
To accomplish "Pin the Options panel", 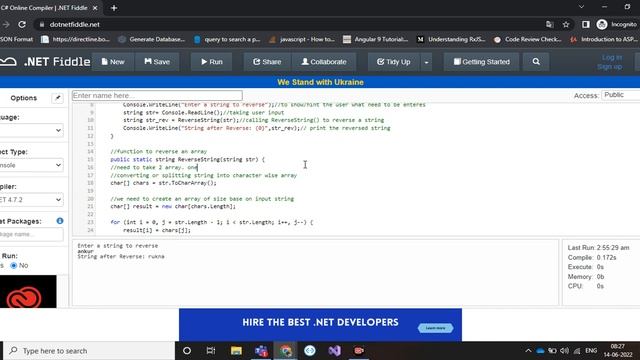I will pyautogui.click(x=58, y=98).
